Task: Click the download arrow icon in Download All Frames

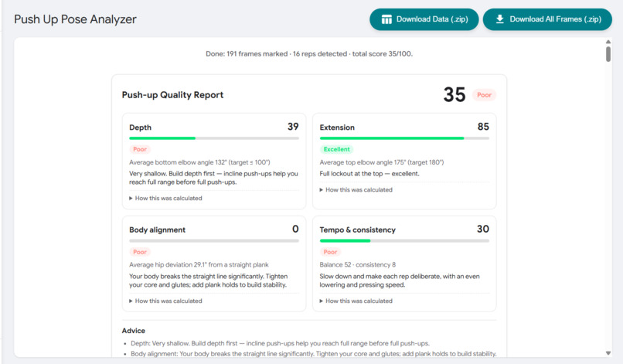Action: (500, 19)
